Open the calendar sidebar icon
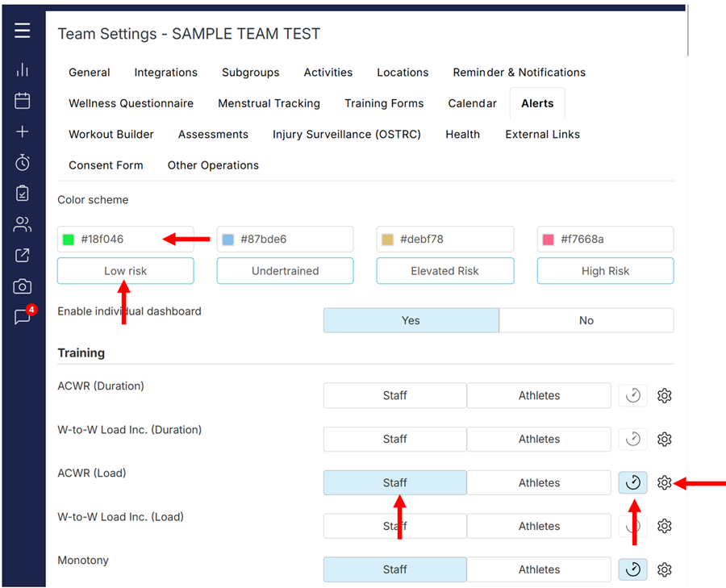Viewport: 726px width, 588px height. click(x=23, y=101)
